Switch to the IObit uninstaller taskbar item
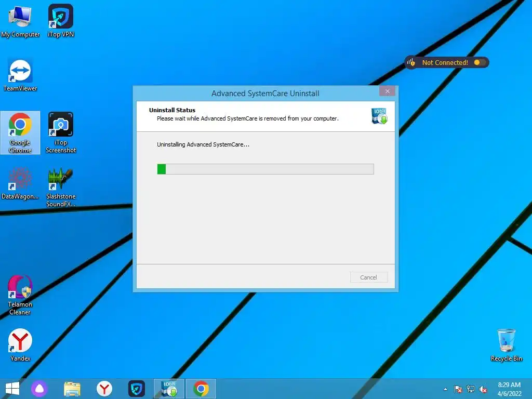This screenshot has height=399, width=532. [x=169, y=389]
